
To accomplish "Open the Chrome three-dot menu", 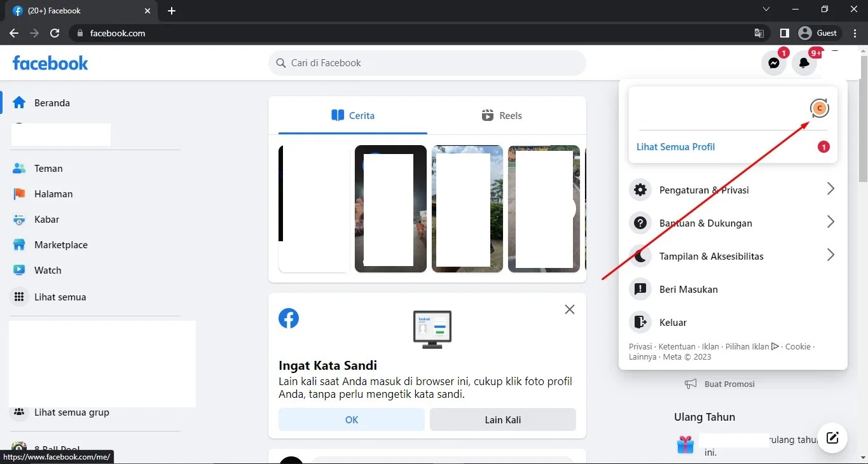I will 855,33.
